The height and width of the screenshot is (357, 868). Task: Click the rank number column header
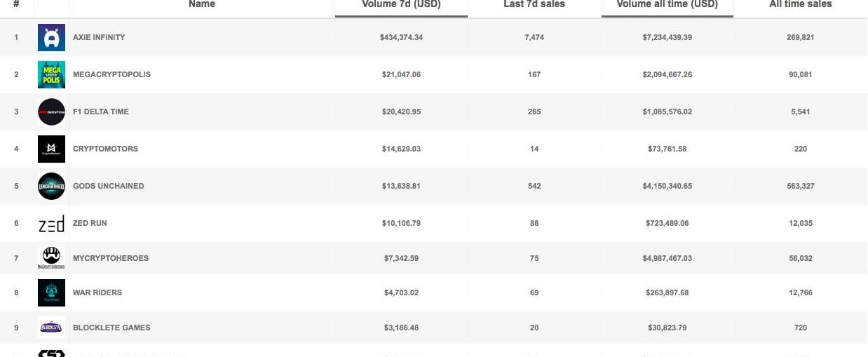(x=16, y=4)
